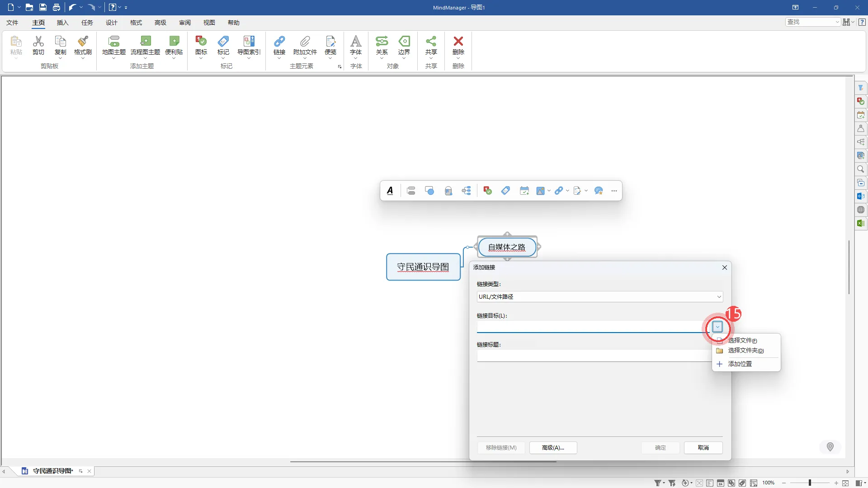Click the Advanced (高级(A)...) button
868x488 pixels.
pos(553,447)
